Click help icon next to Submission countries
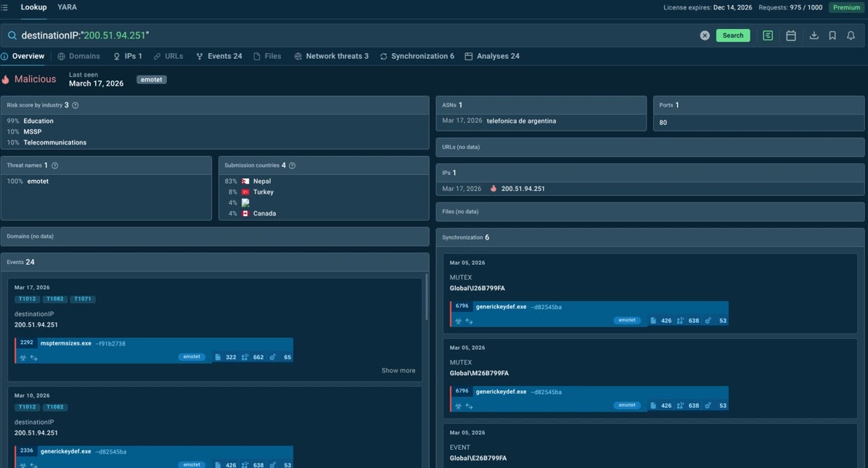Image resolution: width=868 pixels, height=468 pixels. click(292, 165)
